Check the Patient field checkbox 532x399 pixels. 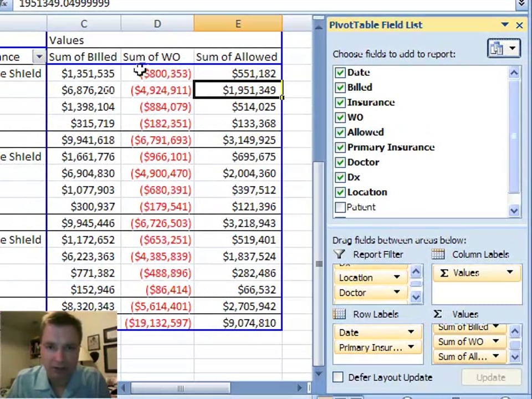[340, 207]
